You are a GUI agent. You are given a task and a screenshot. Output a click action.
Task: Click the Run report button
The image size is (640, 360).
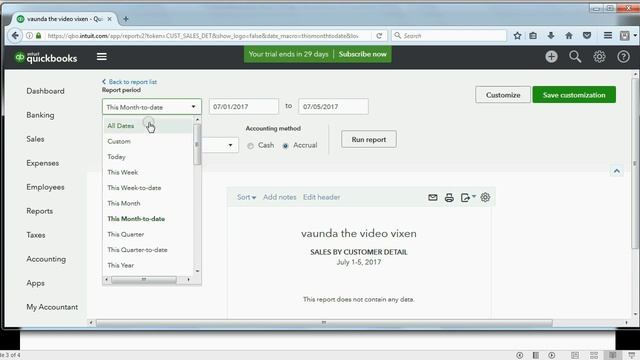[x=369, y=140]
